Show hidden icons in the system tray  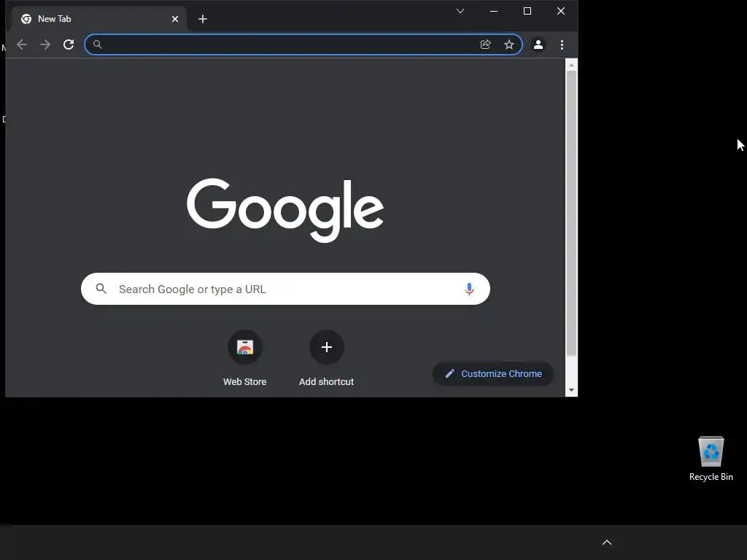607,542
